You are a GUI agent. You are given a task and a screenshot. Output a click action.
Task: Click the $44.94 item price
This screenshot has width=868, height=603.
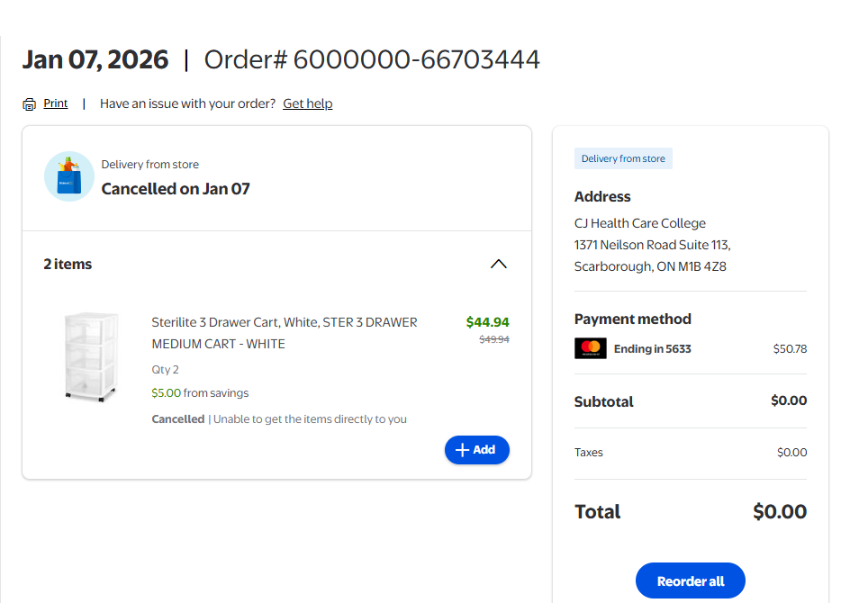click(487, 322)
